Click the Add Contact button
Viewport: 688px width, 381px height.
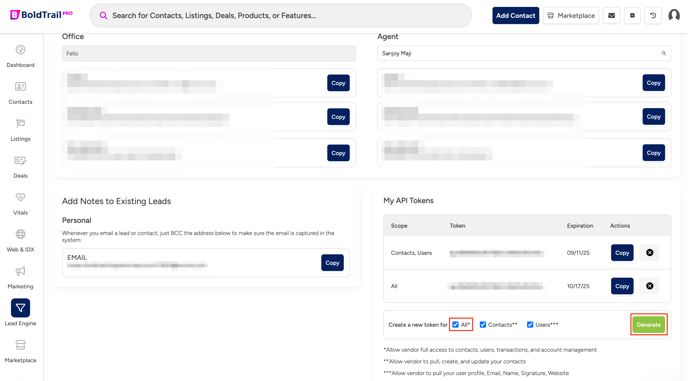[516, 15]
